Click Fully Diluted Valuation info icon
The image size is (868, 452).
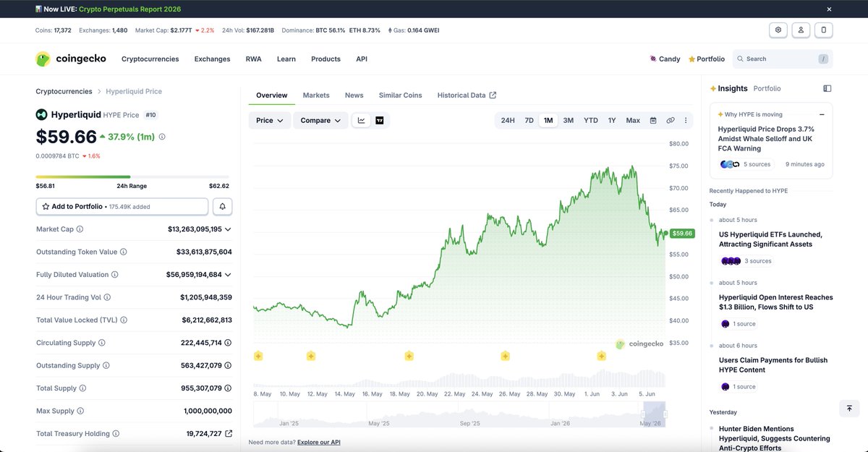click(x=115, y=275)
